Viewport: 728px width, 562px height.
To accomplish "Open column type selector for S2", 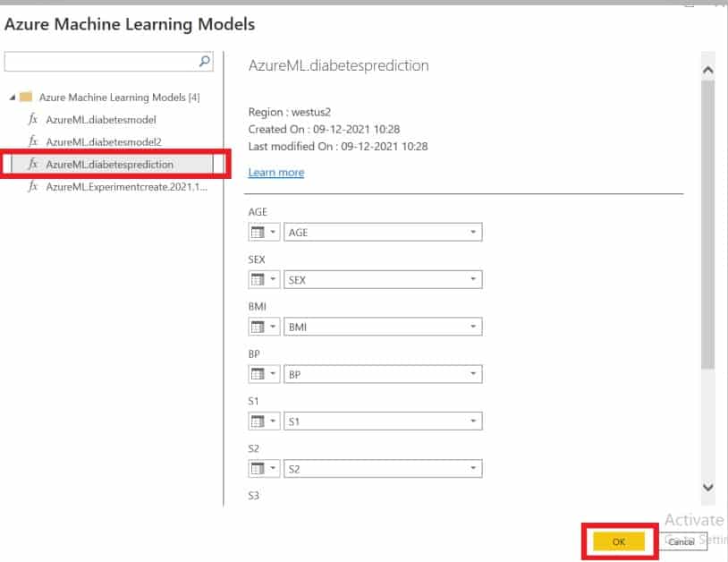I will [x=264, y=469].
